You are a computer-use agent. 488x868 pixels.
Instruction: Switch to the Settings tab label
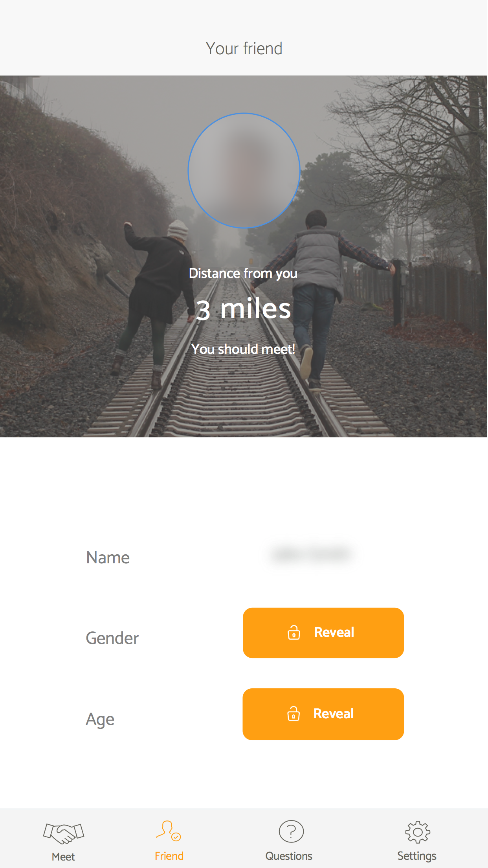pos(417,856)
